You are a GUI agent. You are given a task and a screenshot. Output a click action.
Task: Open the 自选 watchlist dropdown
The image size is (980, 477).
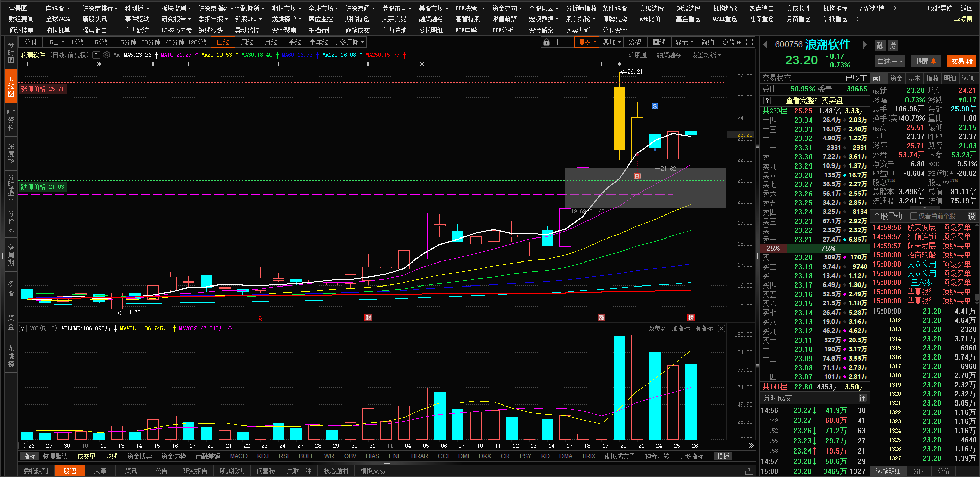pyautogui.click(x=890, y=61)
